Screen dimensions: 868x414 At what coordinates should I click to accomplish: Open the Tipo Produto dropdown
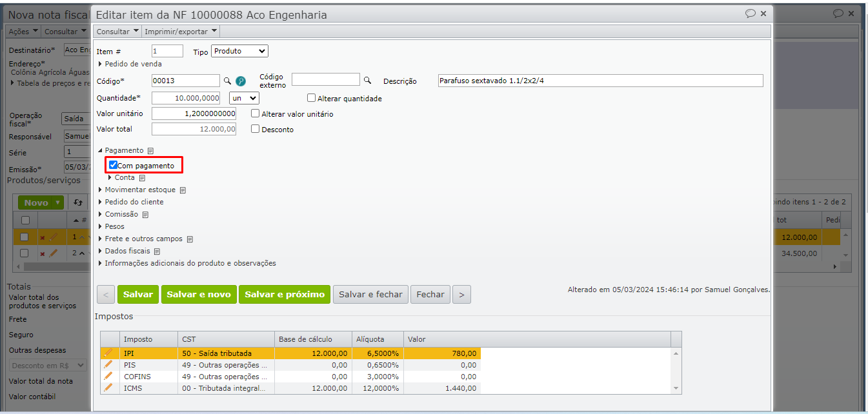point(239,51)
